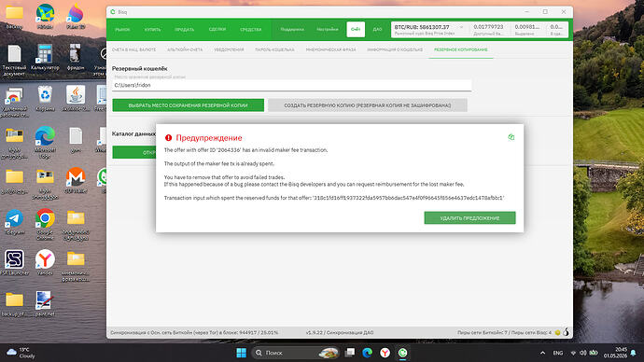Switch to ИНФОРМАЦИЯ О КОШЕЛЬКЕ sub-tab
Screen dimensions: 644x362
tap(395, 49)
